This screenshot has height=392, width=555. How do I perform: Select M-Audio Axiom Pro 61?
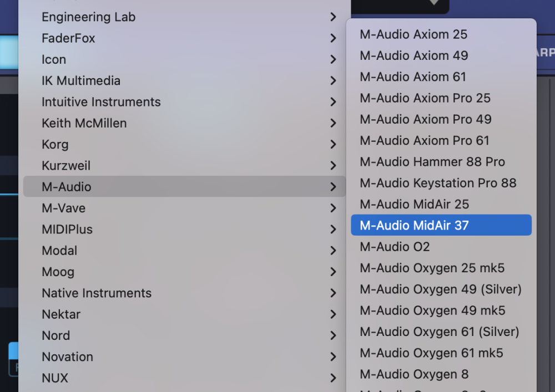tap(425, 141)
